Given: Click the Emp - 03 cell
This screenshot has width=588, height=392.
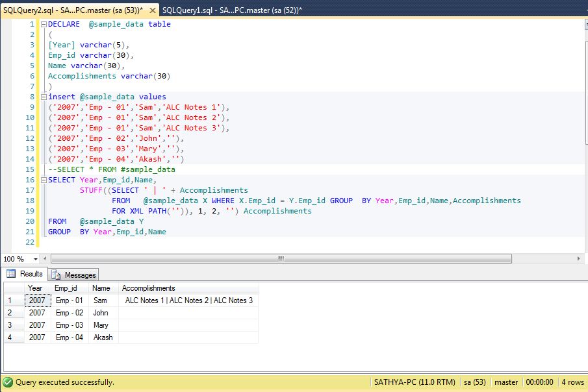Looking at the screenshot, I should 70,325.
